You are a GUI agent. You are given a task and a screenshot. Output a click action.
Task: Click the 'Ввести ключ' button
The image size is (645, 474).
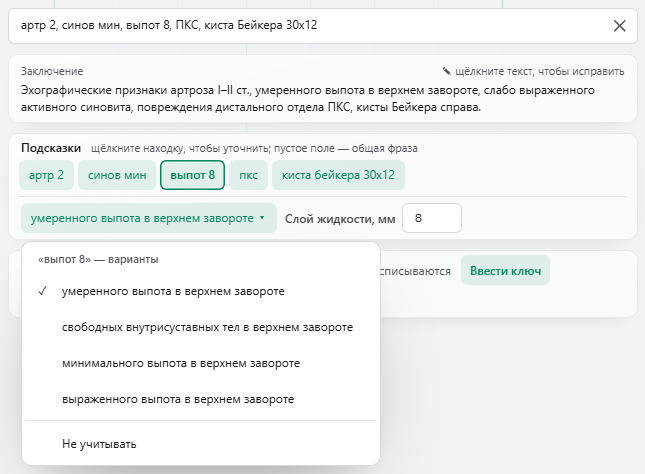506,271
